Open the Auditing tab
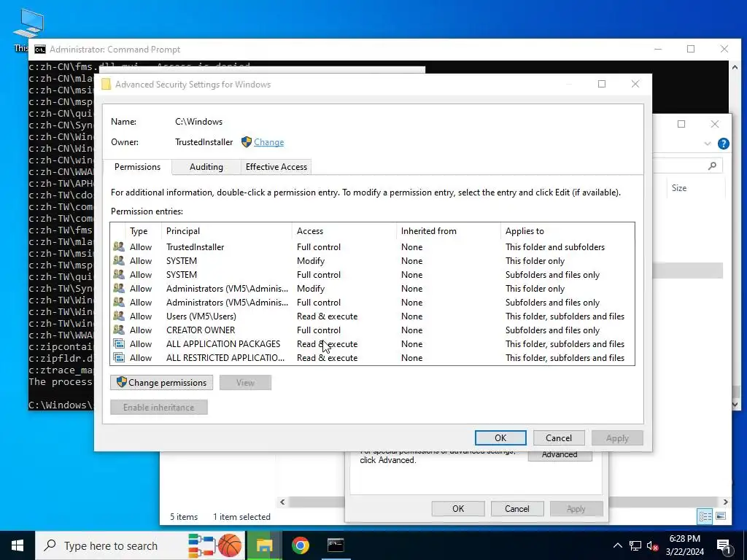 206,167
